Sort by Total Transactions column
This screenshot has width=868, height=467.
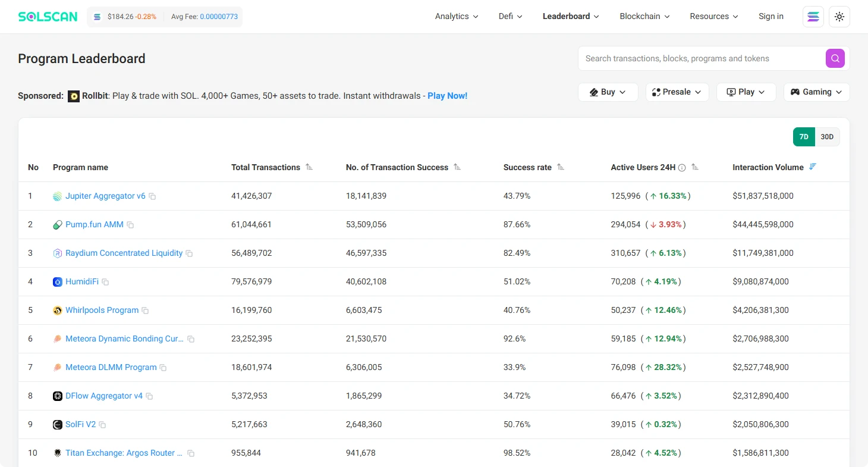click(309, 167)
